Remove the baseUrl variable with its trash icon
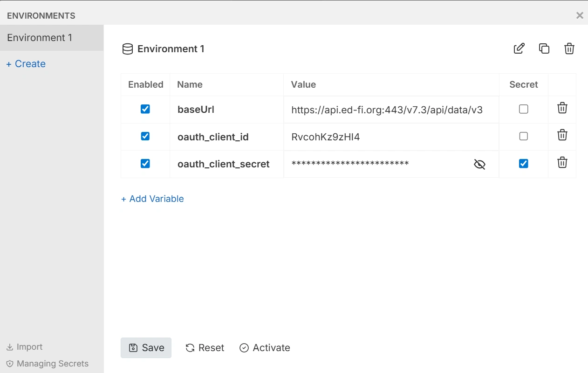The image size is (588, 373). point(562,108)
